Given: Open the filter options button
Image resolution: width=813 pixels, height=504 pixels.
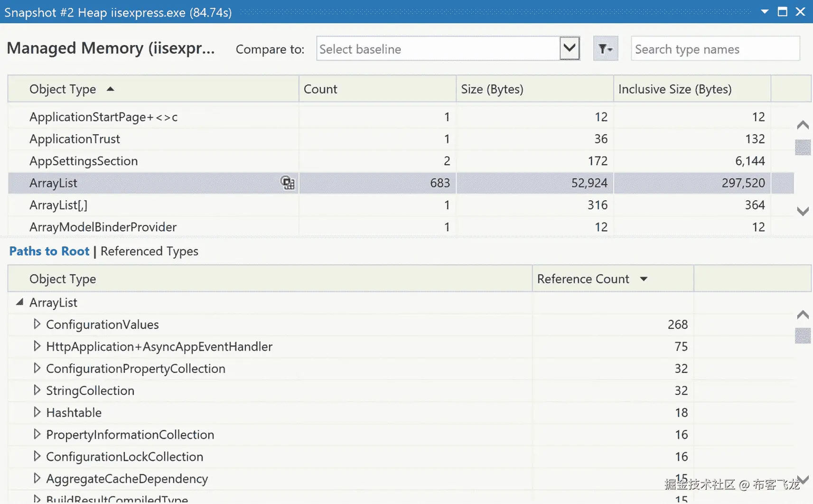Looking at the screenshot, I should click(x=605, y=48).
